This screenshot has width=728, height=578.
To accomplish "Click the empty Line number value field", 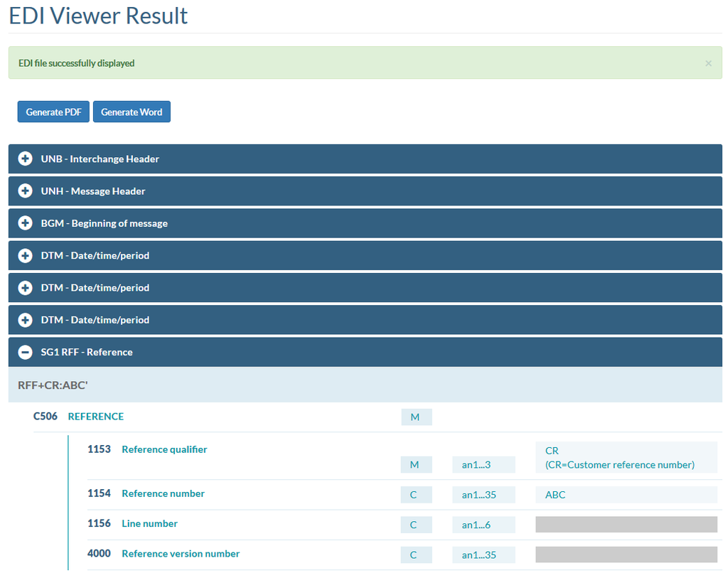I will pyautogui.click(x=626, y=525).
